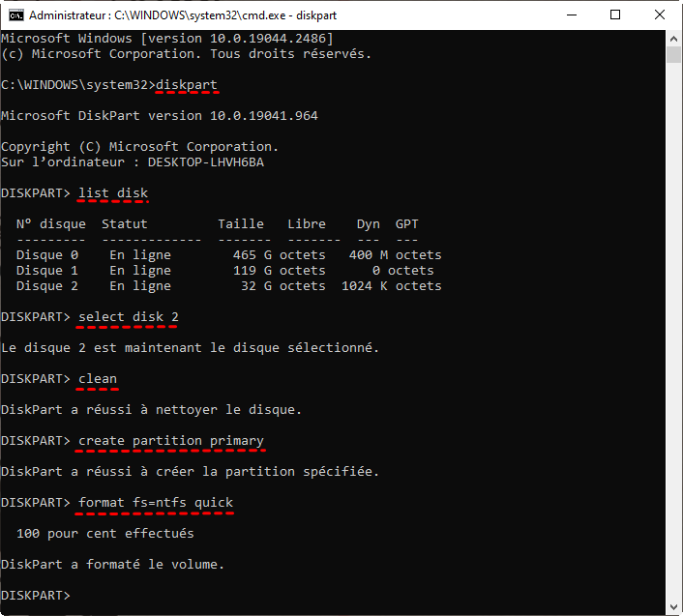683x616 pixels.
Task: Click the 'list disk' command
Action: 113,192
